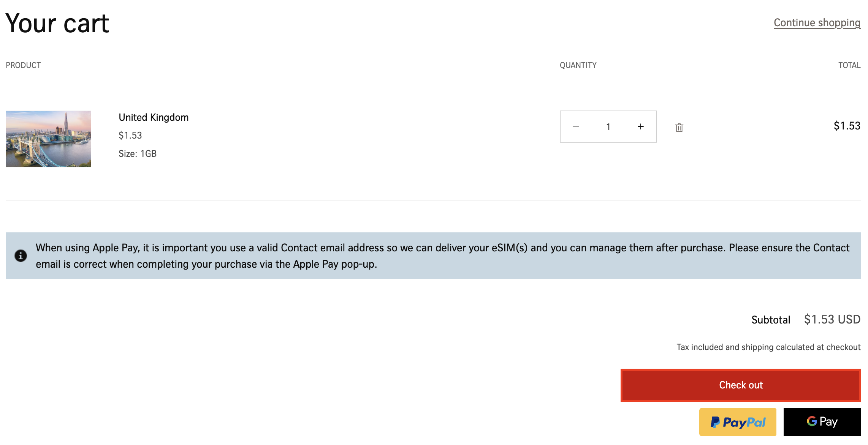The height and width of the screenshot is (445, 868).
Task: Click the London Tower Bridge product thumbnail
Action: (x=48, y=139)
